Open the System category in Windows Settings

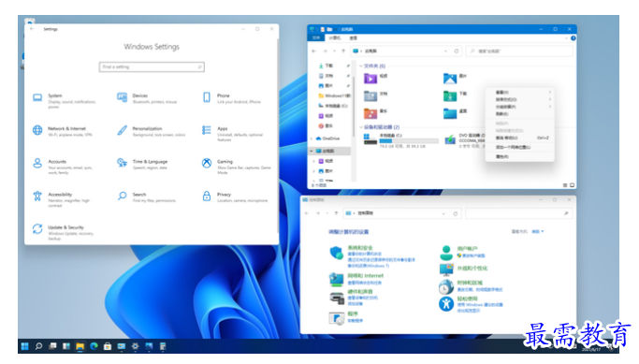(64, 101)
